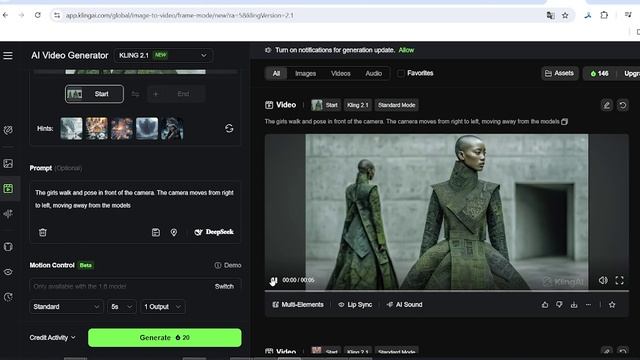This screenshot has height=360, width=640.
Task: Reload the browser page
Action: click(38, 15)
